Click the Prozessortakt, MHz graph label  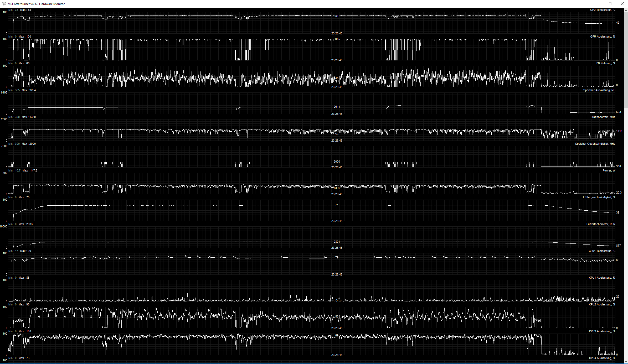pos(603,117)
